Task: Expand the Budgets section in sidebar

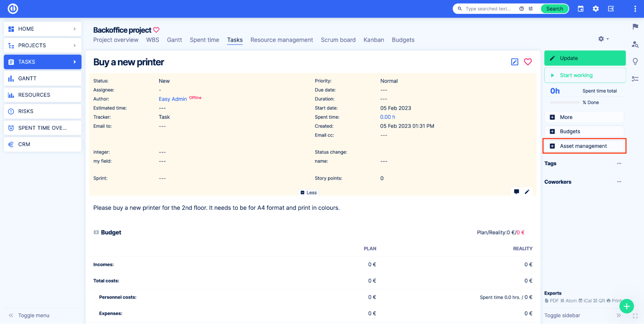Action: click(x=584, y=131)
